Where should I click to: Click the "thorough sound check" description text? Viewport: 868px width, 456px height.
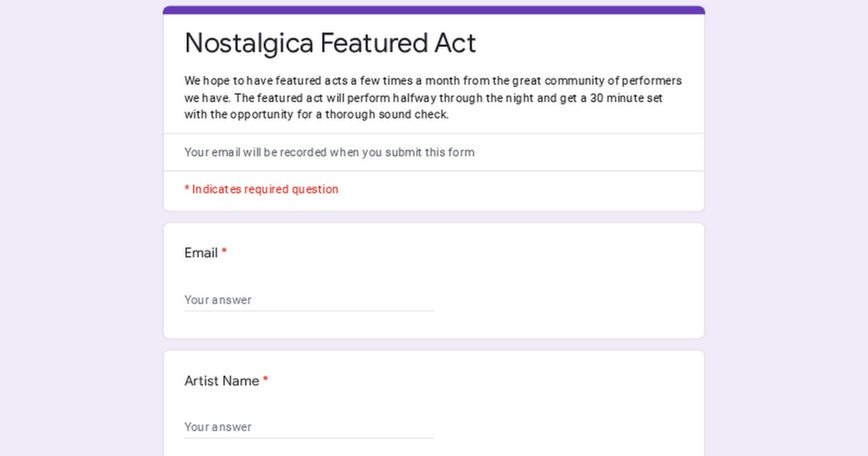[x=386, y=115]
